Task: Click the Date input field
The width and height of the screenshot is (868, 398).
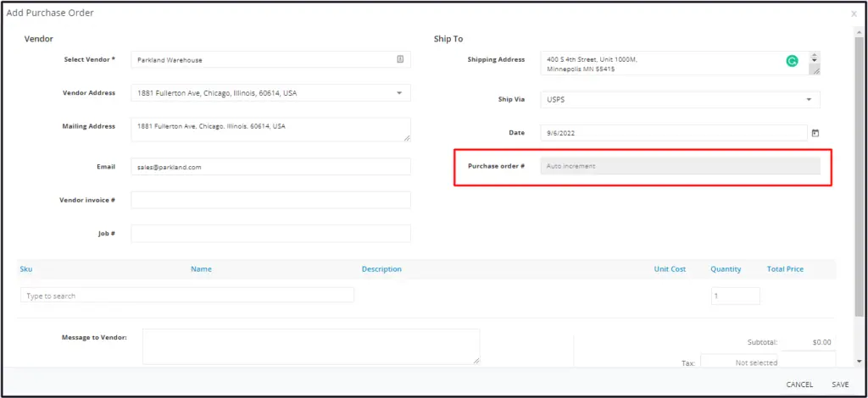Action: click(674, 133)
